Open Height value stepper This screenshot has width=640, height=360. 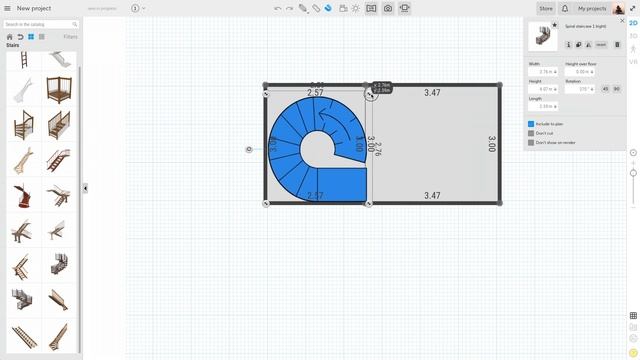[555, 89]
